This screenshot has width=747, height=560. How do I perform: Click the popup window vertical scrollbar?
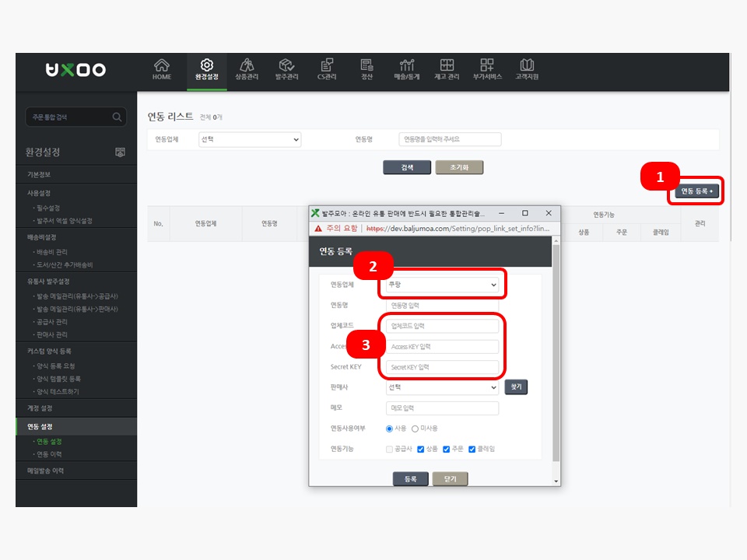pos(556,350)
